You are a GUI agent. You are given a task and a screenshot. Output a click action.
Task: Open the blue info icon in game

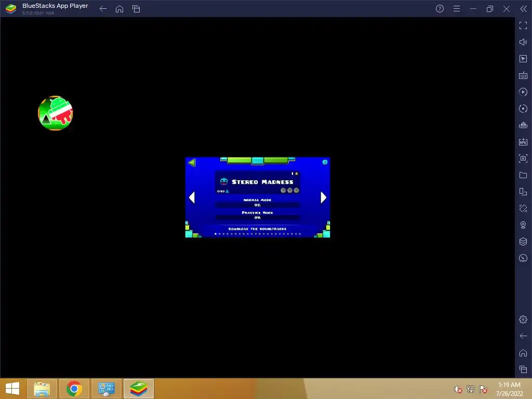[325, 162]
